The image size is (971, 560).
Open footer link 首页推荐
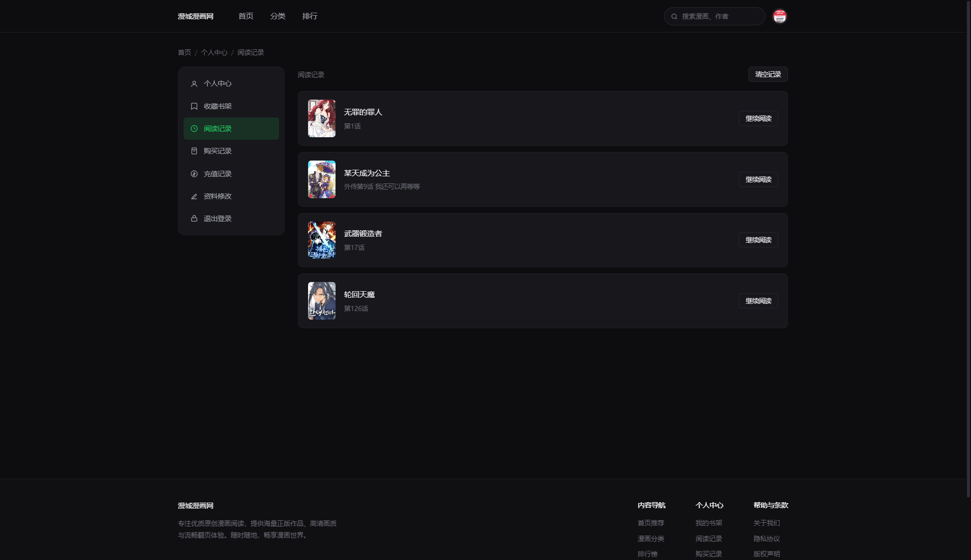click(x=651, y=523)
